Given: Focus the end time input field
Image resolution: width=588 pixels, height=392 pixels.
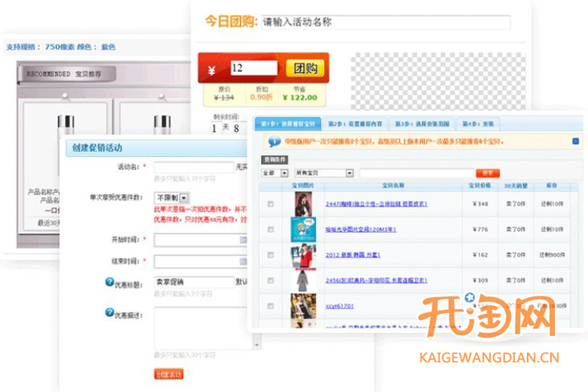Looking at the screenshot, I should click(x=200, y=262).
